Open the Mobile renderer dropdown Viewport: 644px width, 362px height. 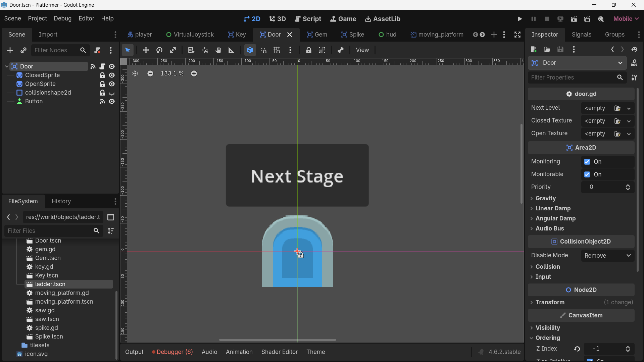(x=626, y=19)
